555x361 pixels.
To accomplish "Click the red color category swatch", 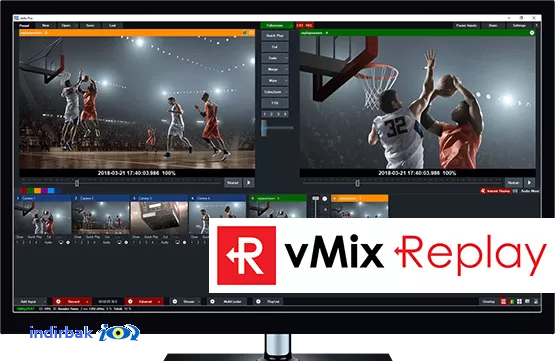I will (23, 191).
